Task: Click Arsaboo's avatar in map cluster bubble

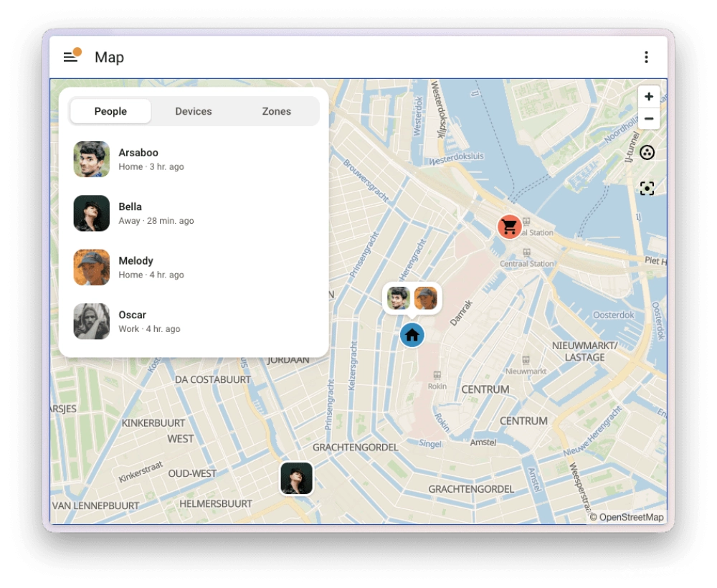Action: tap(398, 298)
